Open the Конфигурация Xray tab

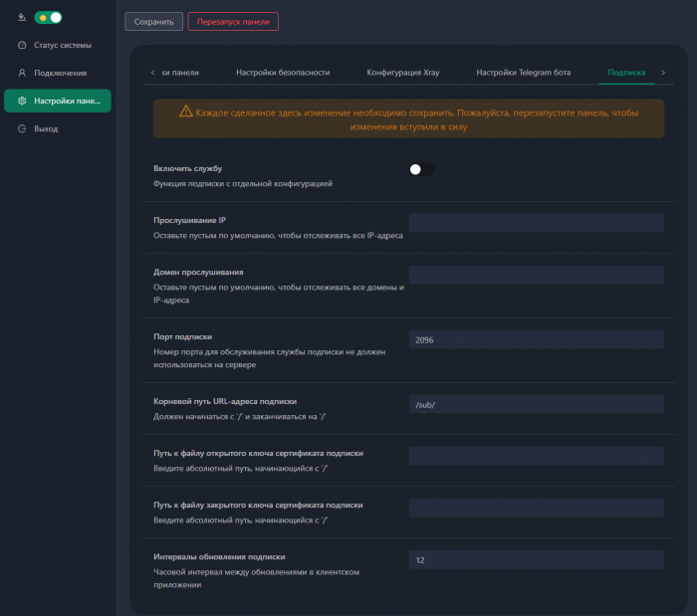click(402, 73)
